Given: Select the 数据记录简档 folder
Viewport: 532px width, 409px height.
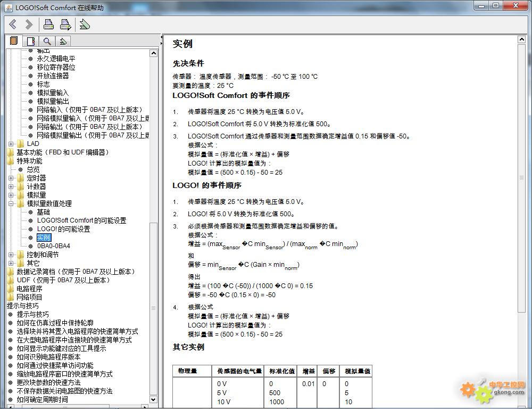Looking at the screenshot, I should point(77,272).
